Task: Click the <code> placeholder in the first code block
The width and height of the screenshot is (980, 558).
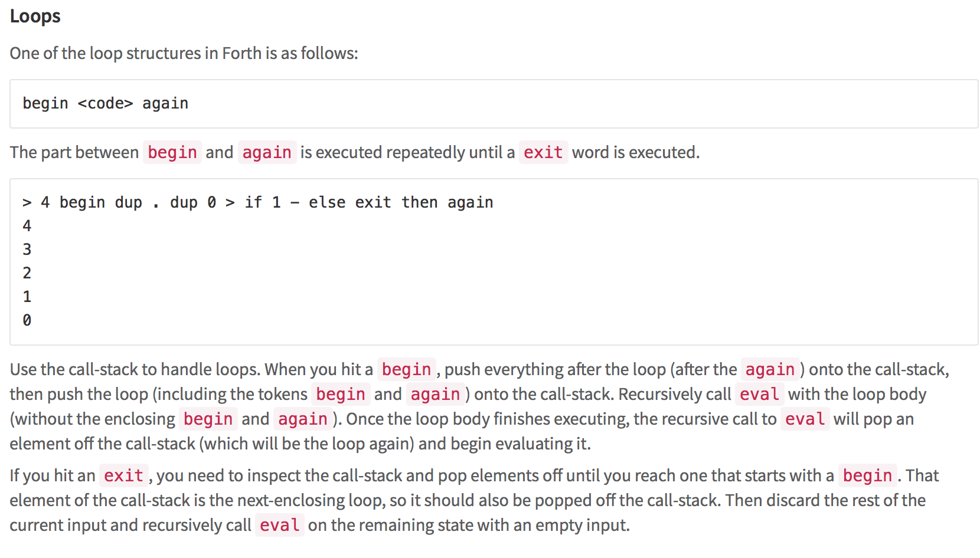Action: coord(105,104)
